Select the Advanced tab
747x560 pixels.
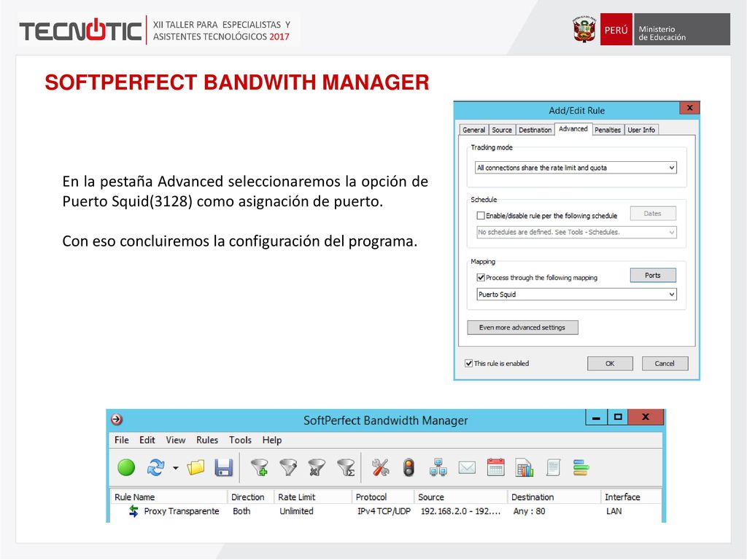[573, 129]
